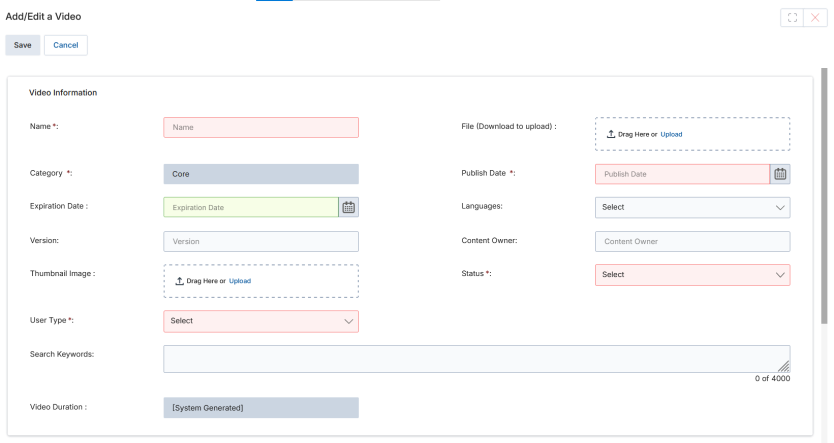Click the File drag-and-drop zone
The width and height of the screenshot is (834, 443).
(693, 134)
